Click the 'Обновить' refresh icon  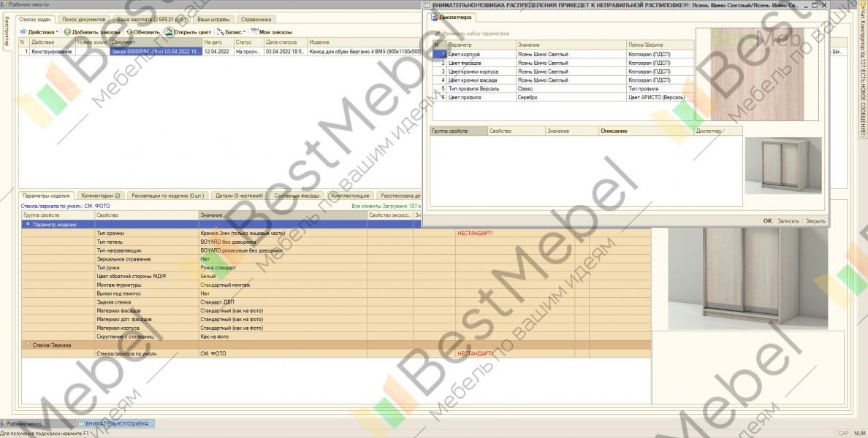pyautogui.click(x=129, y=32)
